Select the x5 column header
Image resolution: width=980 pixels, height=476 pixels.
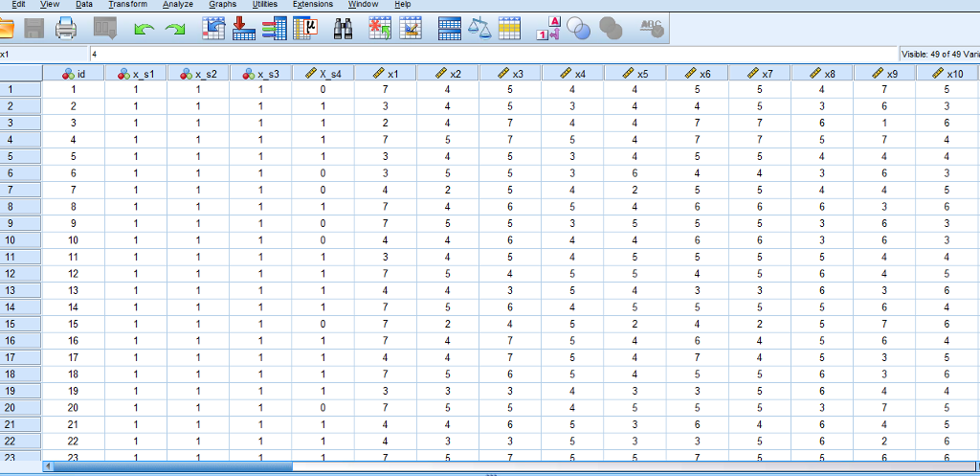635,73
